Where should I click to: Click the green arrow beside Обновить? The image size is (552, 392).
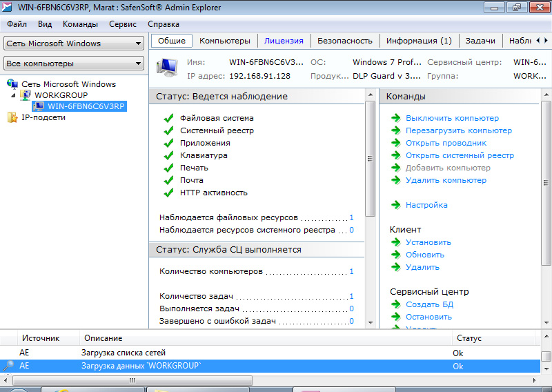point(396,254)
